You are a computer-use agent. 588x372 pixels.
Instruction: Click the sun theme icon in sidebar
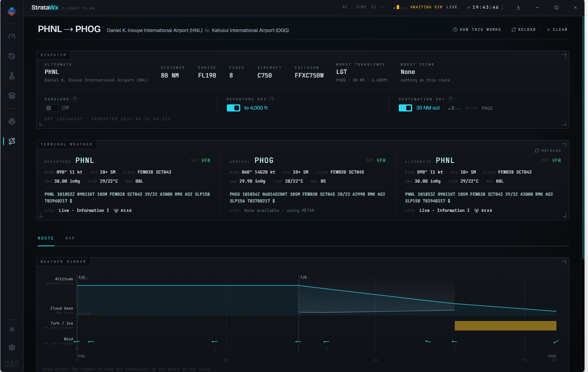point(12,329)
